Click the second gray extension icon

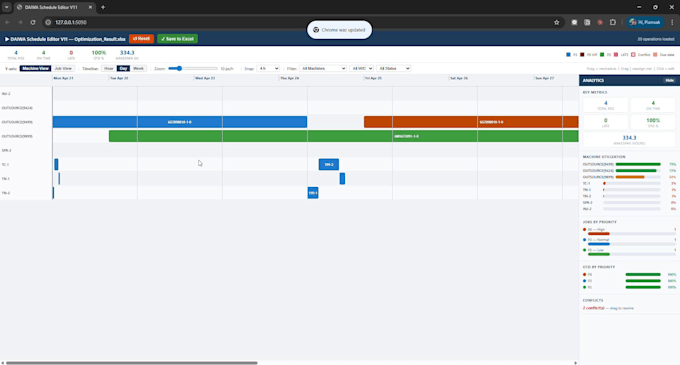[x=587, y=22]
